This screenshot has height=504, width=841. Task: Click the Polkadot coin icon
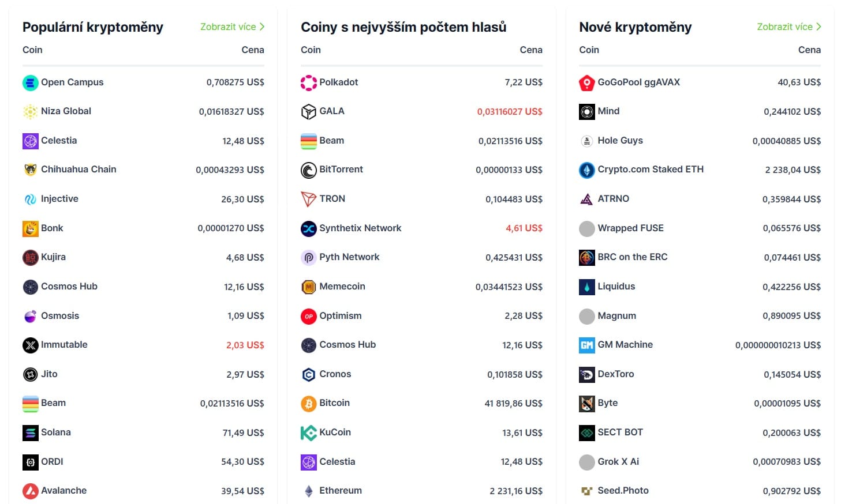(x=309, y=82)
